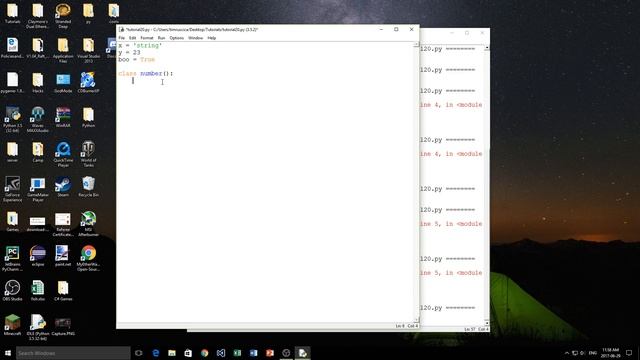This screenshot has height=360, width=640.
Task: Launch World of Tanks desktop shortcut
Action: coord(88,154)
